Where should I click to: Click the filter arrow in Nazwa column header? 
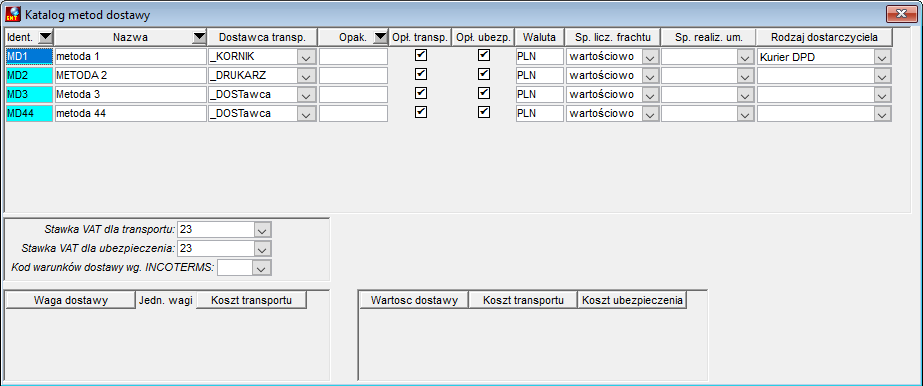[200, 37]
